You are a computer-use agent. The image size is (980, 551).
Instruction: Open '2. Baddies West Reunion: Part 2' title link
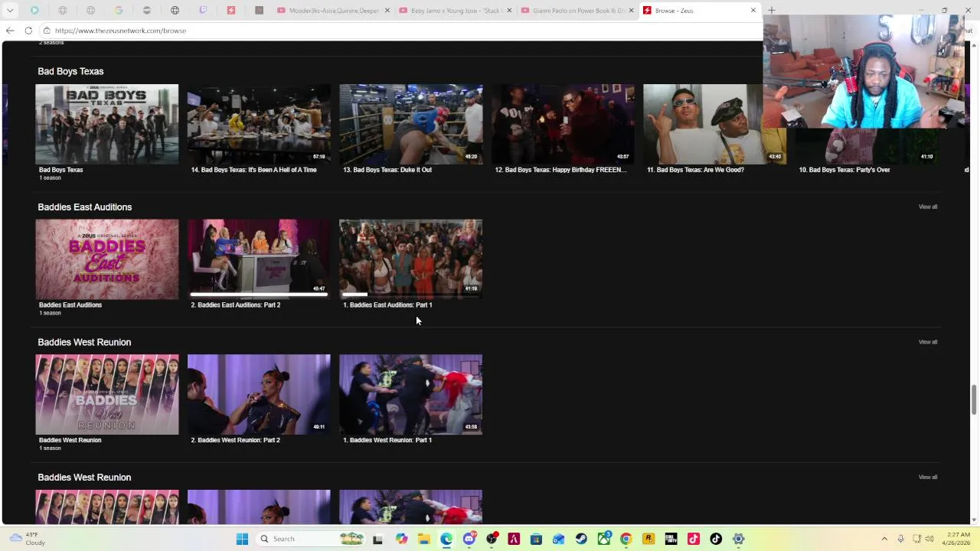point(235,440)
